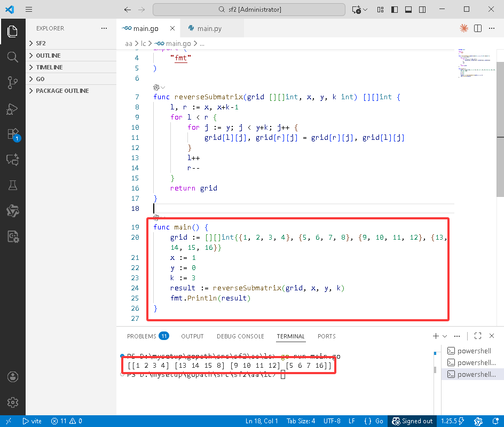Viewport: 504px width, 427px height.
Task: Open the Testing flask view
Action: (x=12, y=185)
